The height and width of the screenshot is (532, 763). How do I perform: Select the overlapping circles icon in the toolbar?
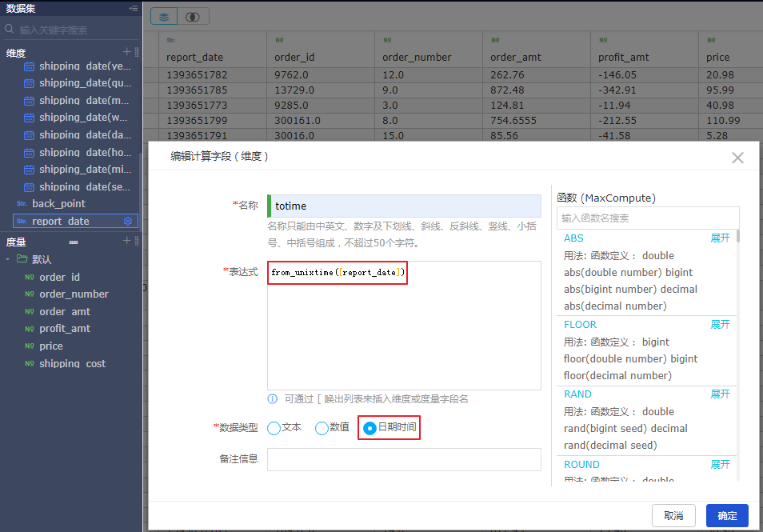(x=193, y=17)
